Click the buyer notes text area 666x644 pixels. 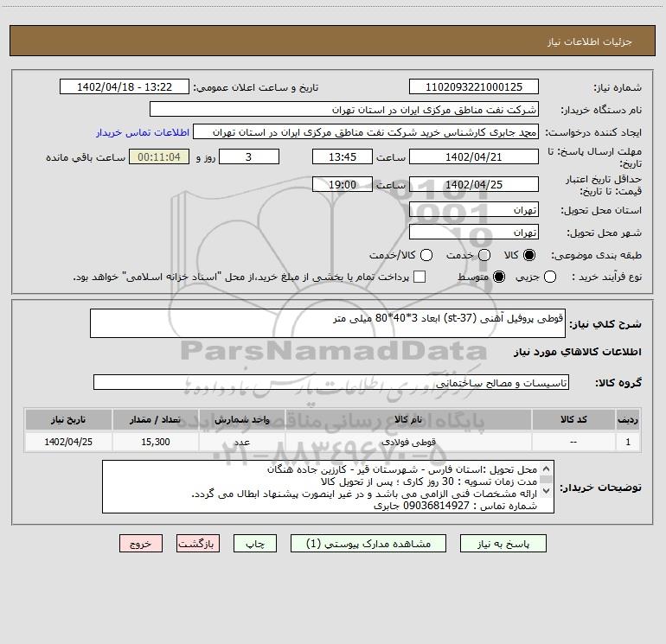coord(328,487)
